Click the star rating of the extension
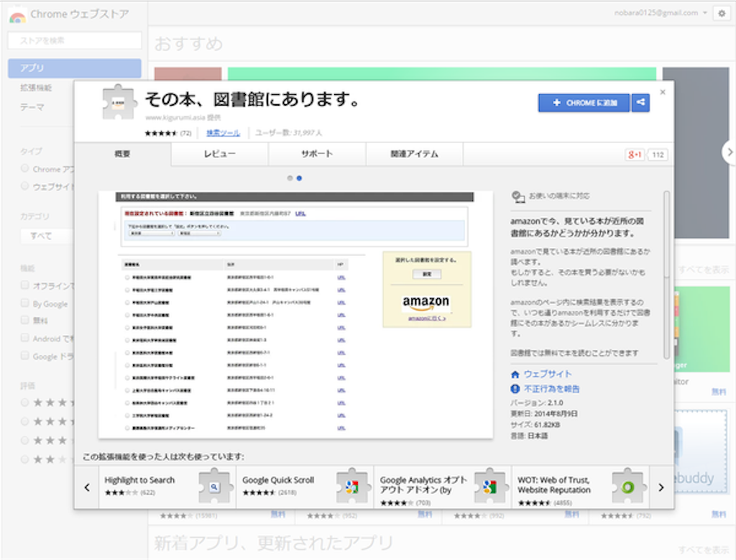This screenshot has height=560, width=736. pos(160,133)
